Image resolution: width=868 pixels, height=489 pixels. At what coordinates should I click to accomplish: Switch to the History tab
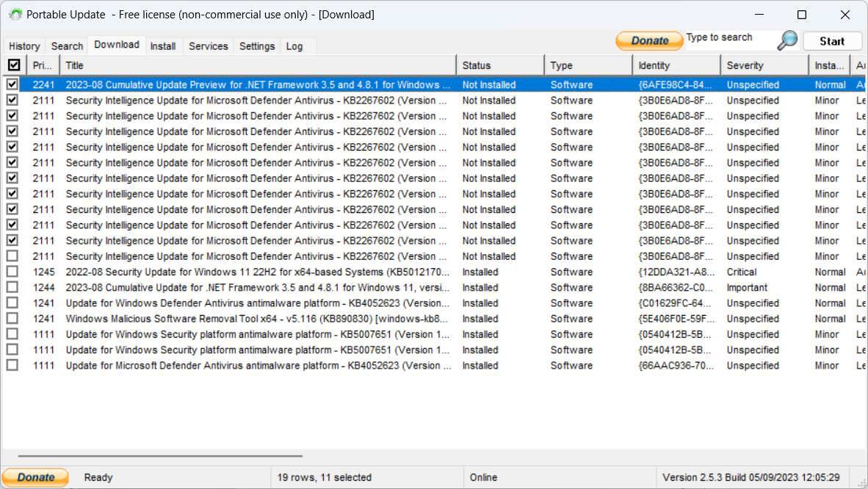click(24, 46)
